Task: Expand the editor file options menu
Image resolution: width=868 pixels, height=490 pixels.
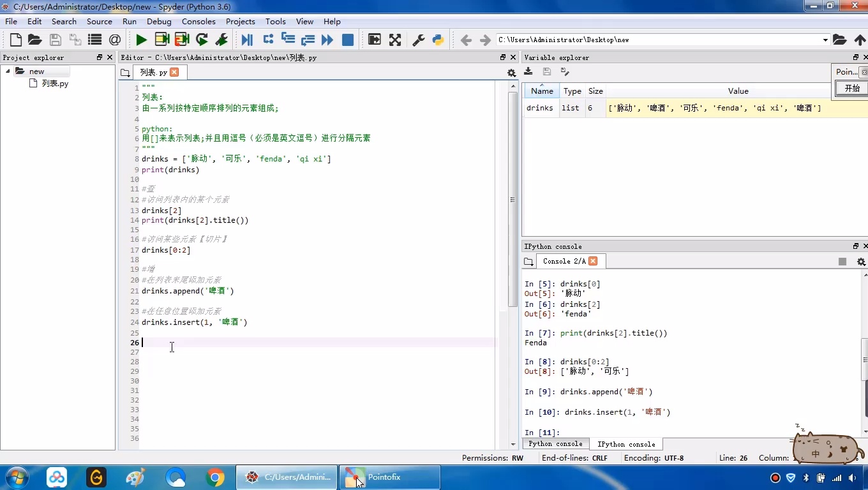Action: [511, 73]
